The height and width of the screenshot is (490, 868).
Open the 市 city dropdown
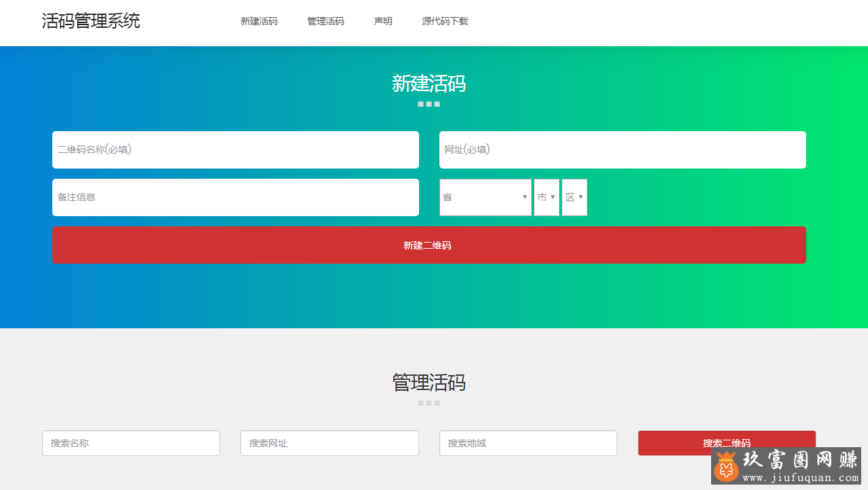546,197
